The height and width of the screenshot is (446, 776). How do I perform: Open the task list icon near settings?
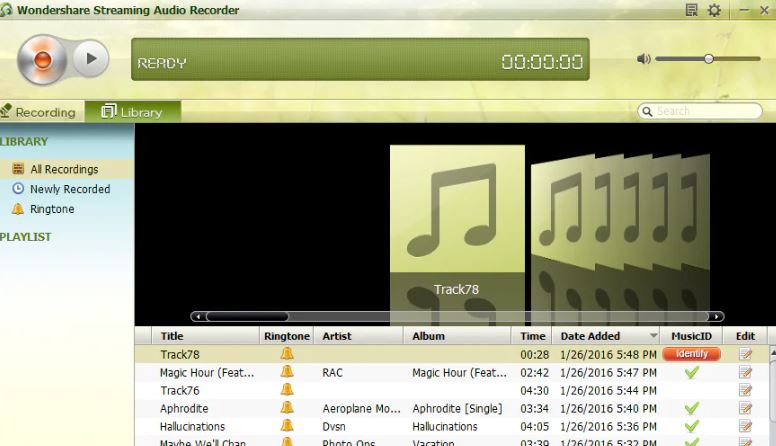point(691,10)
